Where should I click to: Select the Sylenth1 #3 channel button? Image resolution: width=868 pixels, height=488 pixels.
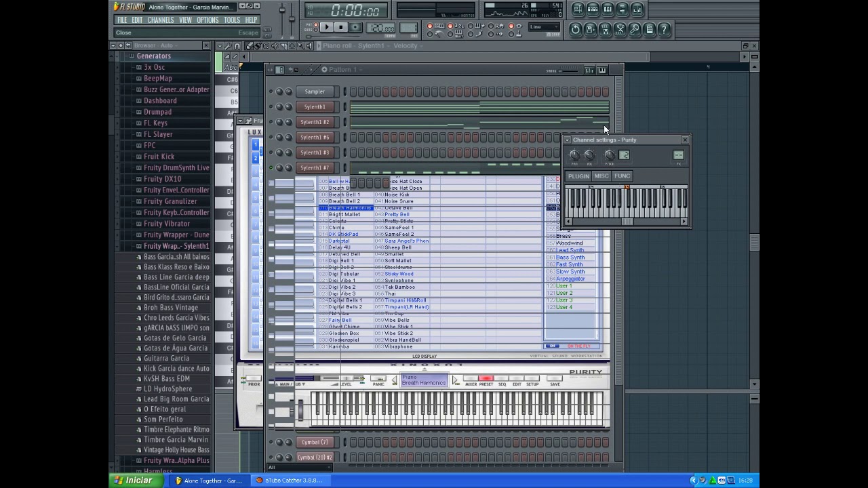click(x=315, y=152)
